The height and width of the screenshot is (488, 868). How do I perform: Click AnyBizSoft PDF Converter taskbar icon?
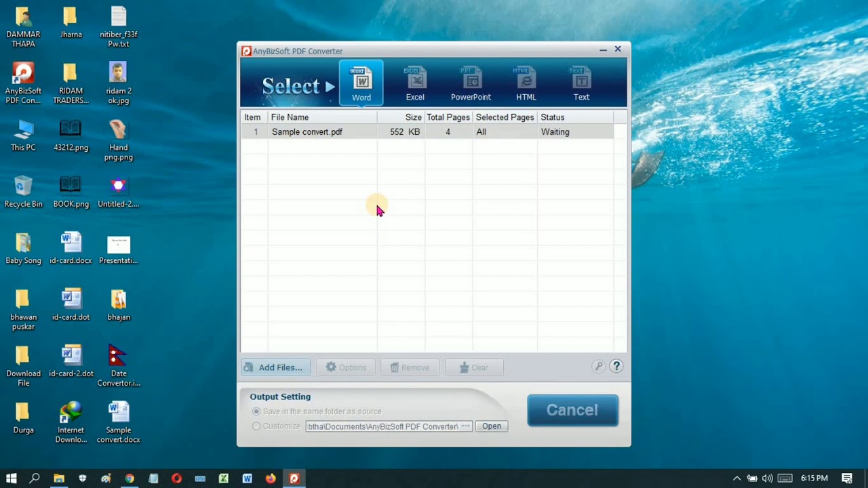point(294,479)
